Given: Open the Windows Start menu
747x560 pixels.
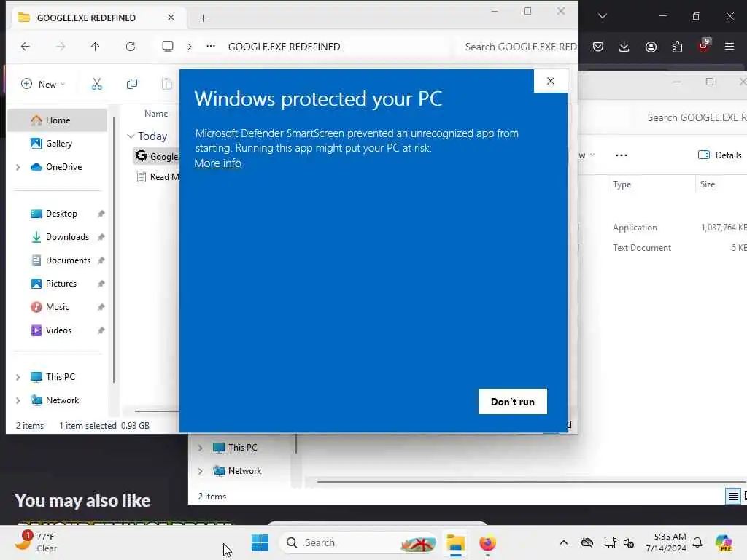Looking at the screenshot, I should [x=260, y=542].
